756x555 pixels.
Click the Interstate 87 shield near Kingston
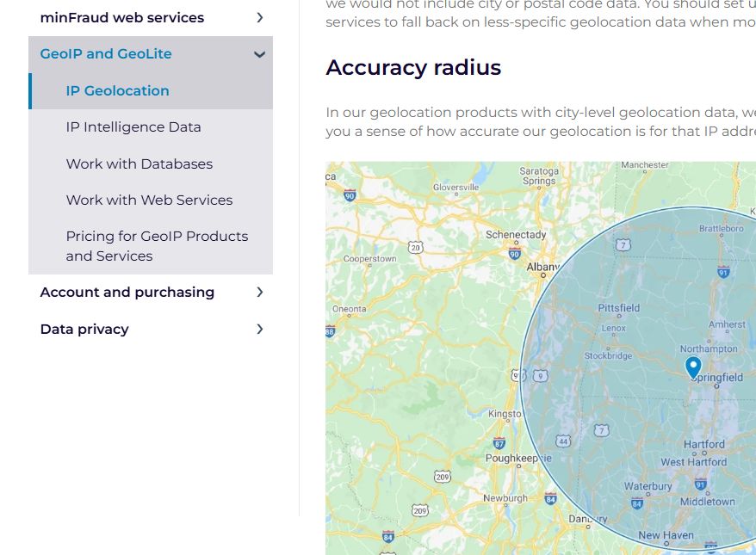pyautogui.click(x=499, y=443)
